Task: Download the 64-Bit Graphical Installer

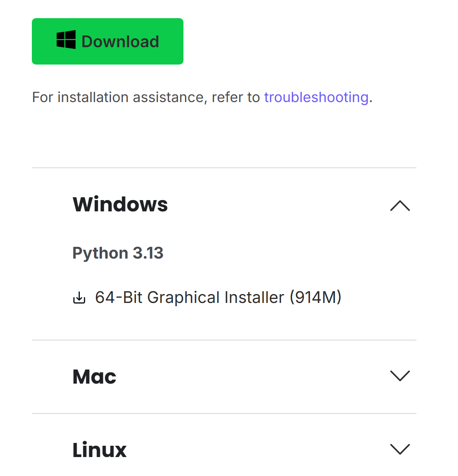Action: 218,297
